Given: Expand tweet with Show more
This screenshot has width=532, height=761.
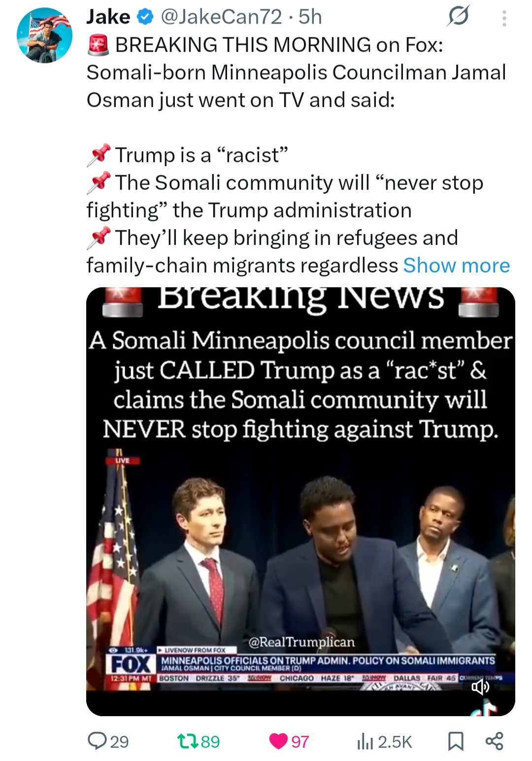Looking at the screenshot, I should tap(456, 265).
